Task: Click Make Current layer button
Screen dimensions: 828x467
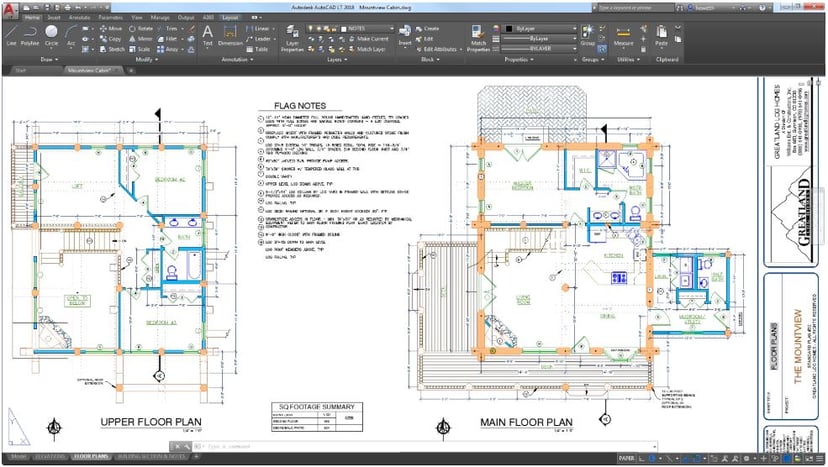Action: click(369, 39)
